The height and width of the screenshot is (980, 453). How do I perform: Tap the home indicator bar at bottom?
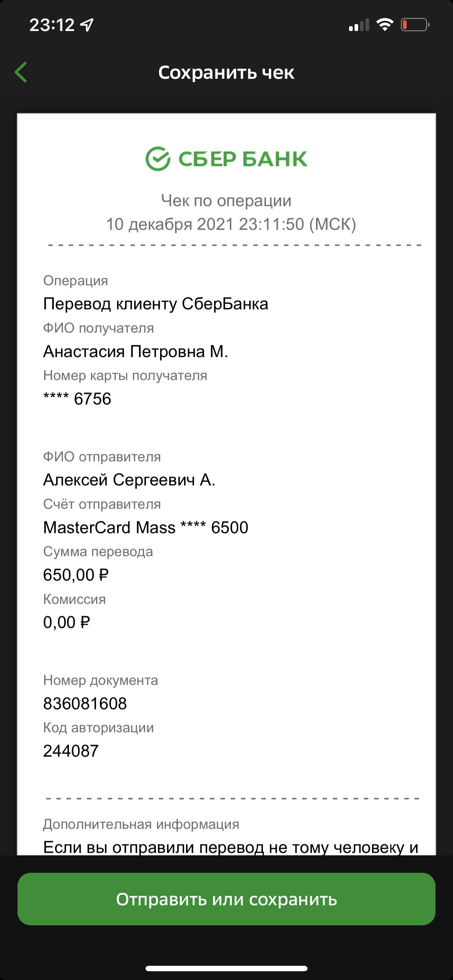(x=226, y=968)
